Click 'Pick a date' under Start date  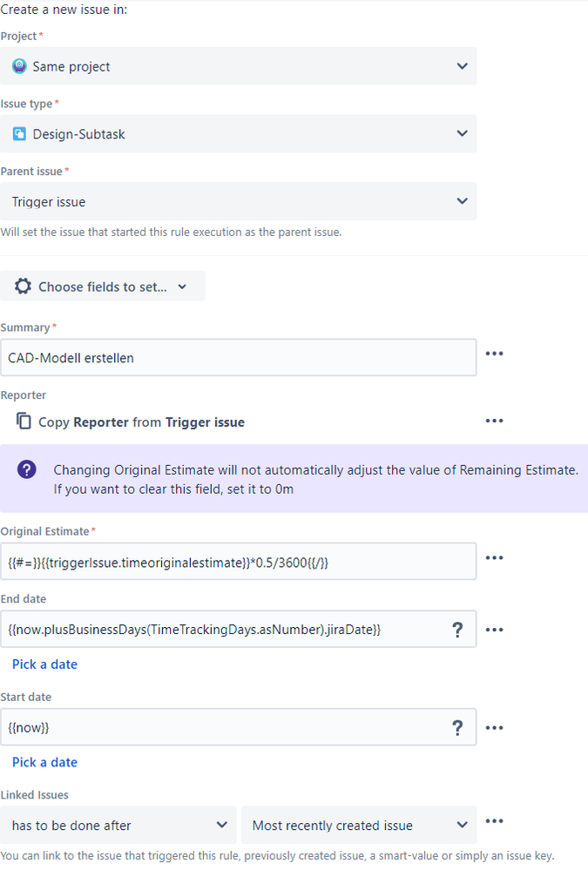[x=44, y=761]
